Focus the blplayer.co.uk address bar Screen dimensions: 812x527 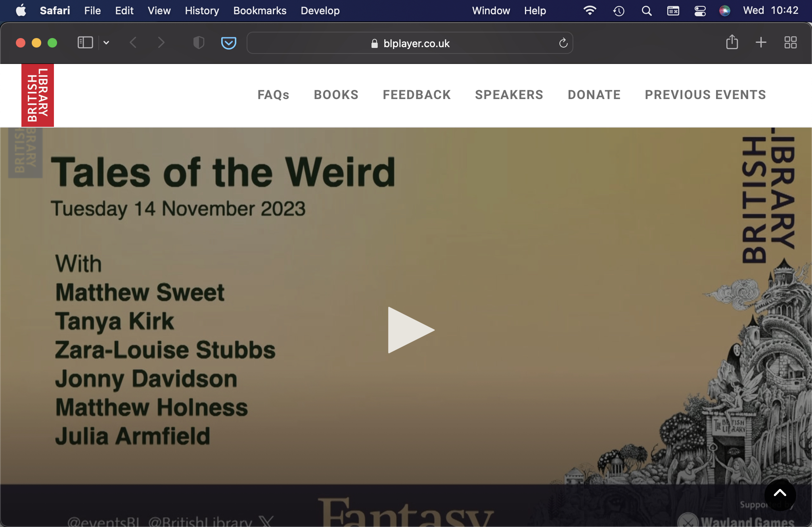(x=410, y=43)
